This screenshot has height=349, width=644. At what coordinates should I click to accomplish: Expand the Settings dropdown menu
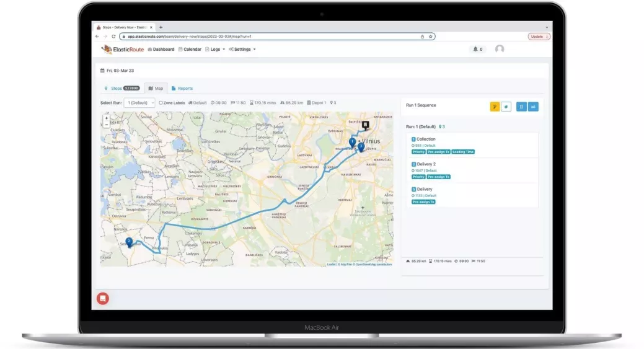[x=242, y=49]
